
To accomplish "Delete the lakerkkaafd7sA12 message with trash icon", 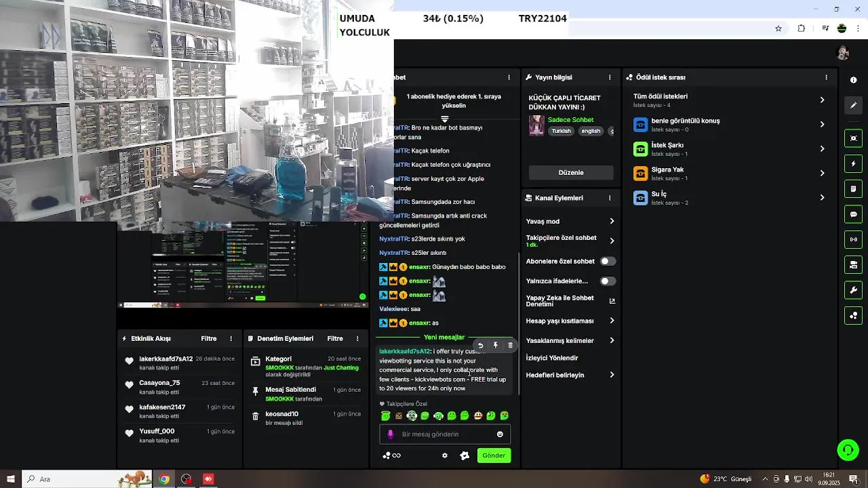I will click(x=511, y=346).
